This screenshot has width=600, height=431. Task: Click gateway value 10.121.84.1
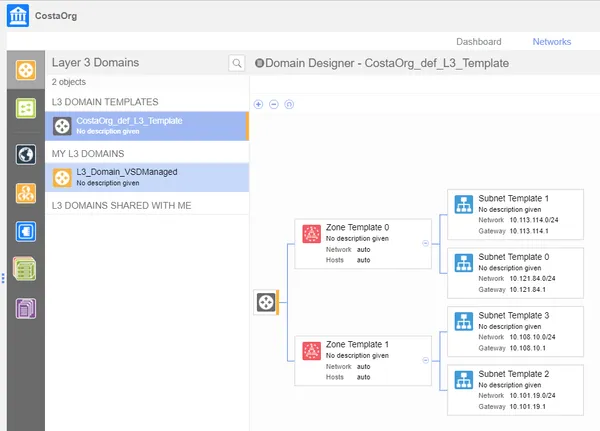[527, 290]
